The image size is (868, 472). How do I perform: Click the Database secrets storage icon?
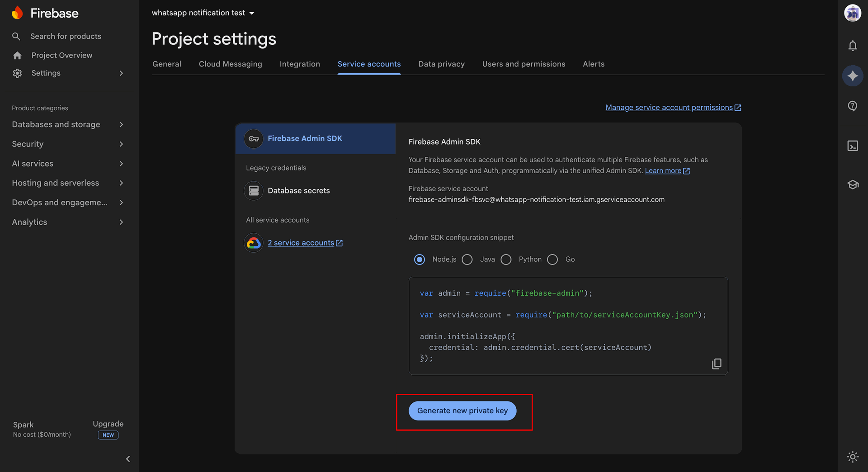pyautogui.click(x=254, y=191)
